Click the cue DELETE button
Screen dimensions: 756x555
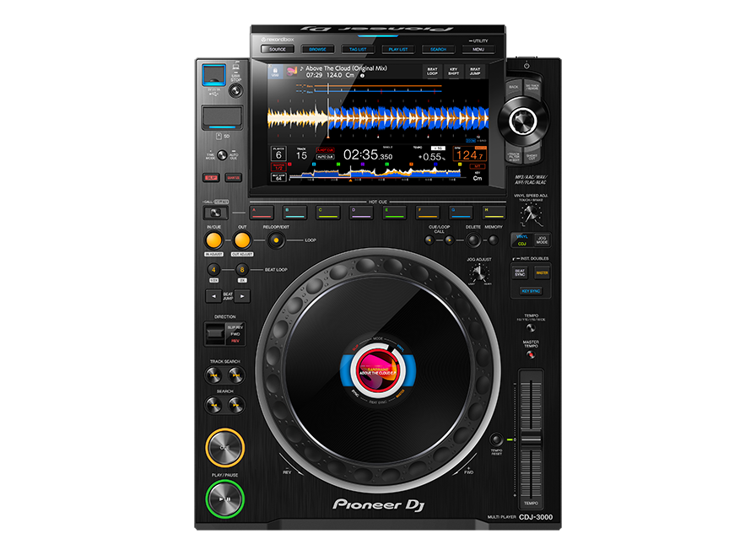tap(473, 240)
